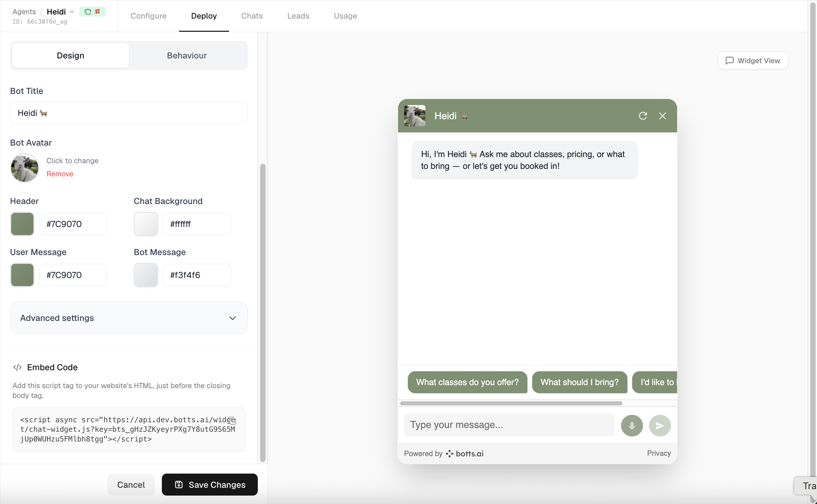Screen dimensions: 817x504
Task: Navigate to Agents via the breadcrumb
Action: coord(24,12)
